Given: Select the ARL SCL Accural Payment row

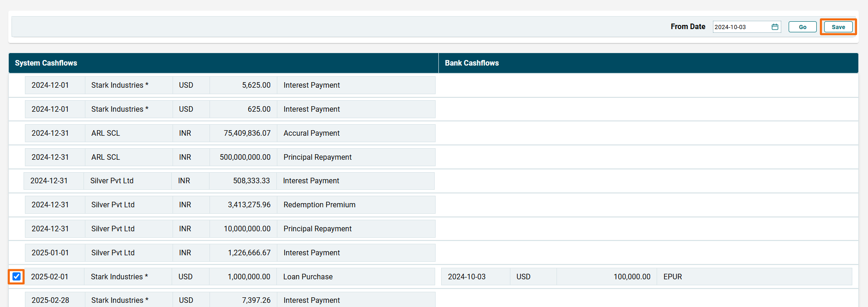Looking at the screenshot, I should (x=230, y=133).
